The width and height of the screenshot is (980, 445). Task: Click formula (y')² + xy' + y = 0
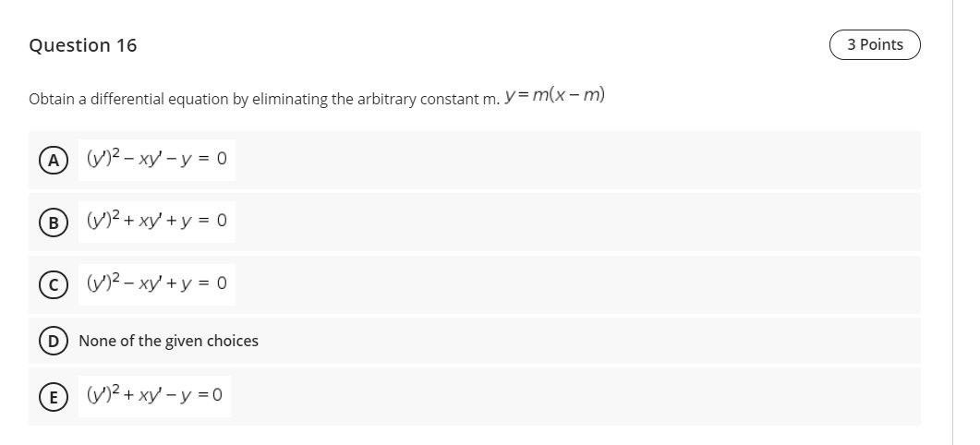pyautogui.click(x=157, y=222)
